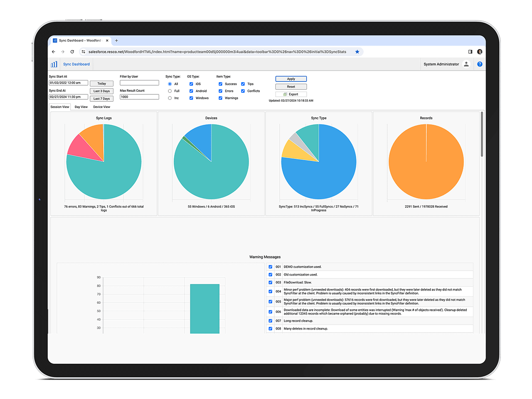Viewport: 532px width, 399px height.
Task: Select the Sync Dashboard - Woodford browser tab
Action: click(80, 41)
